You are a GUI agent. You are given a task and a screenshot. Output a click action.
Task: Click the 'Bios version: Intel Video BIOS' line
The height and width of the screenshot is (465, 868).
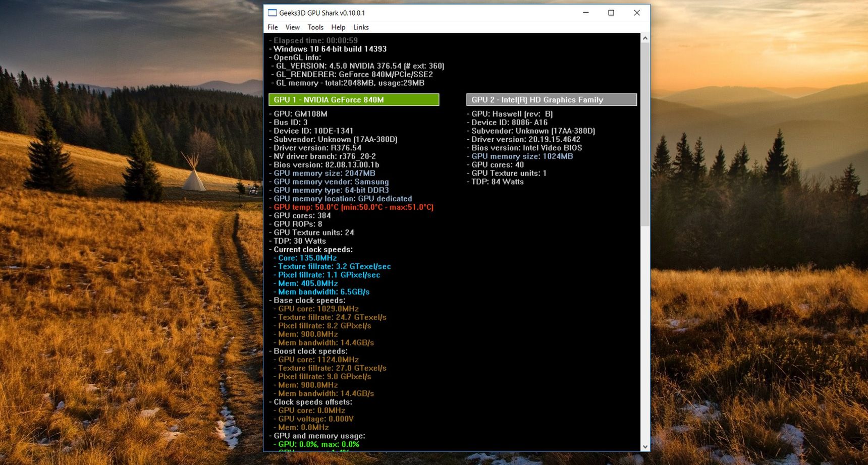(524, 148)
